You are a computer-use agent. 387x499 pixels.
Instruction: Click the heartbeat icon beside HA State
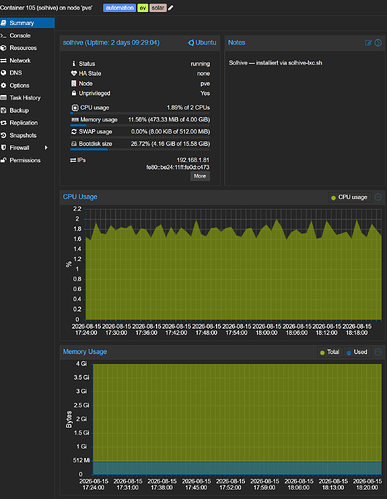click(x=74, y=73)
